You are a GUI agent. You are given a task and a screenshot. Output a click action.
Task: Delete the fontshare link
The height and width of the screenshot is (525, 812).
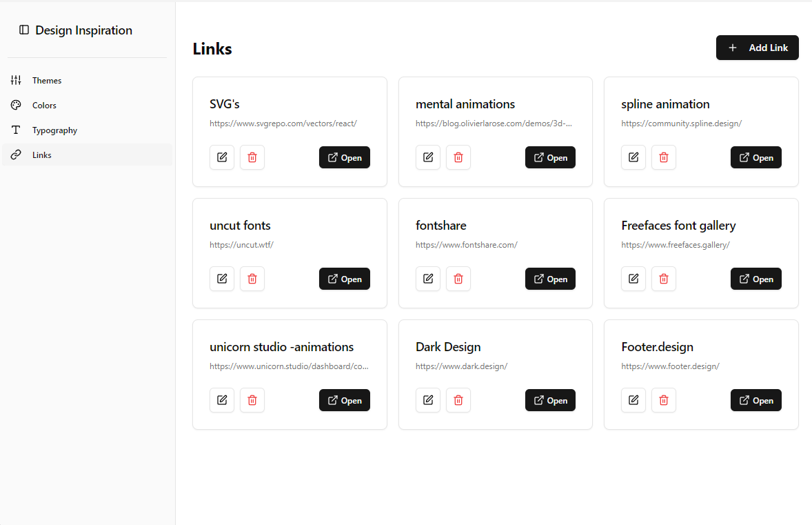pyautogui.click(x=458, y=279)
